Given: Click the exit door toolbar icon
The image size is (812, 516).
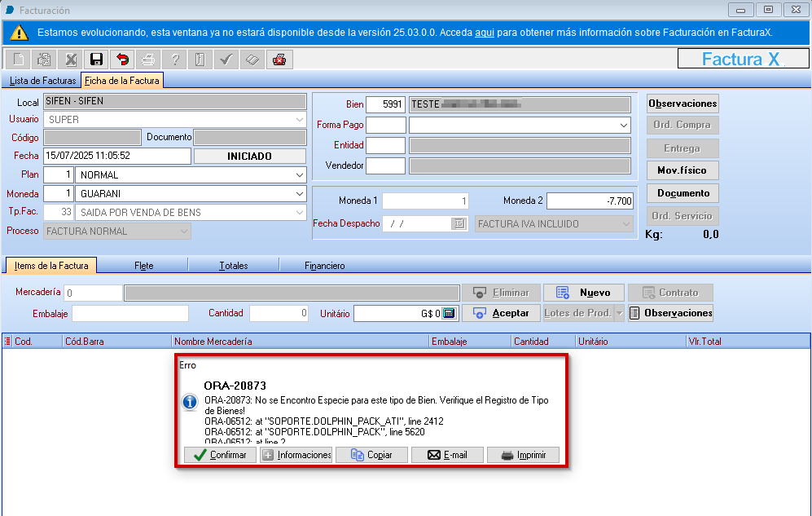Looking at the screenshot, I should pyautogui.click(x=200, y=60).
